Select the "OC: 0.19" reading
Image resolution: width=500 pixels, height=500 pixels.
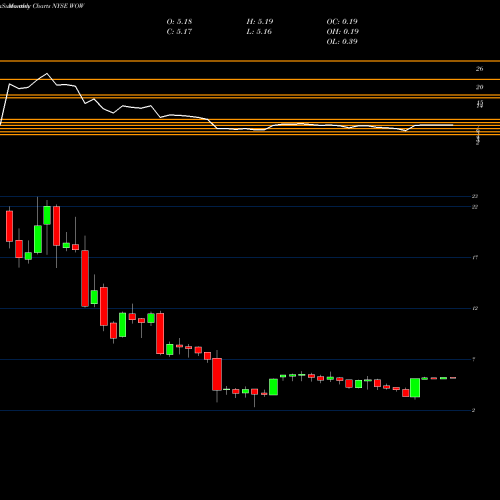click(x=342, y=21)
